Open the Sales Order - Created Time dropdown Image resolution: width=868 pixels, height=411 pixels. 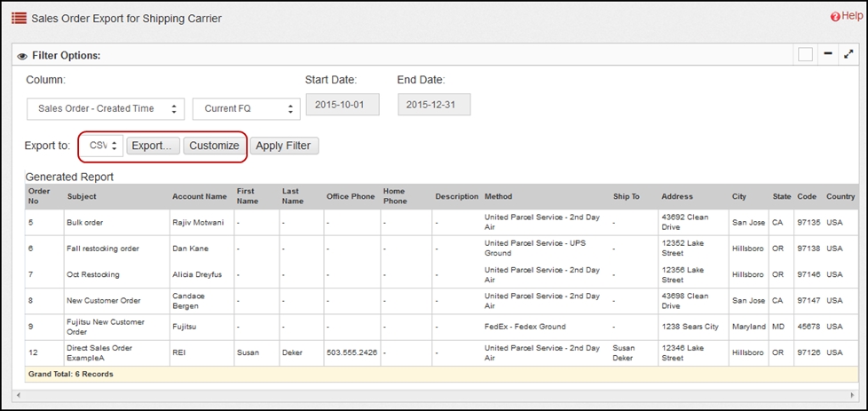(107, 108)
